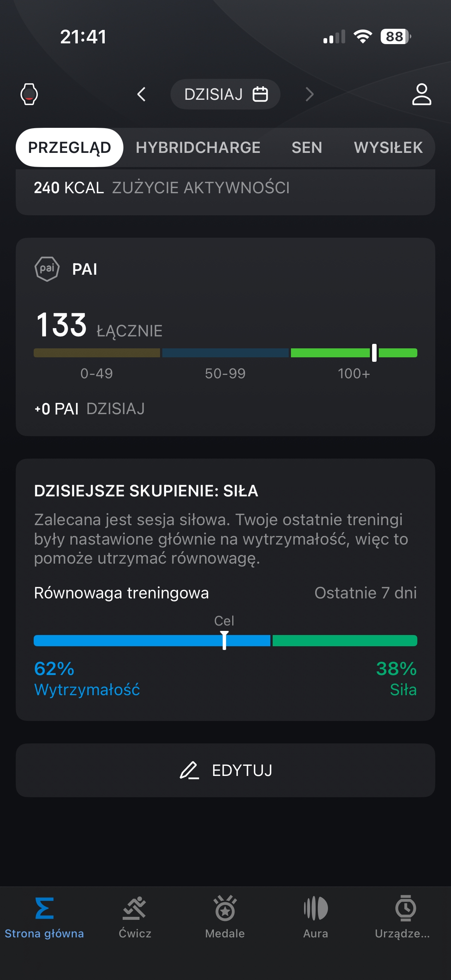Open the Urządzenie watch icon
Image resolution: width=451 pixels, height=980 pixels.
tap(406, 909)
